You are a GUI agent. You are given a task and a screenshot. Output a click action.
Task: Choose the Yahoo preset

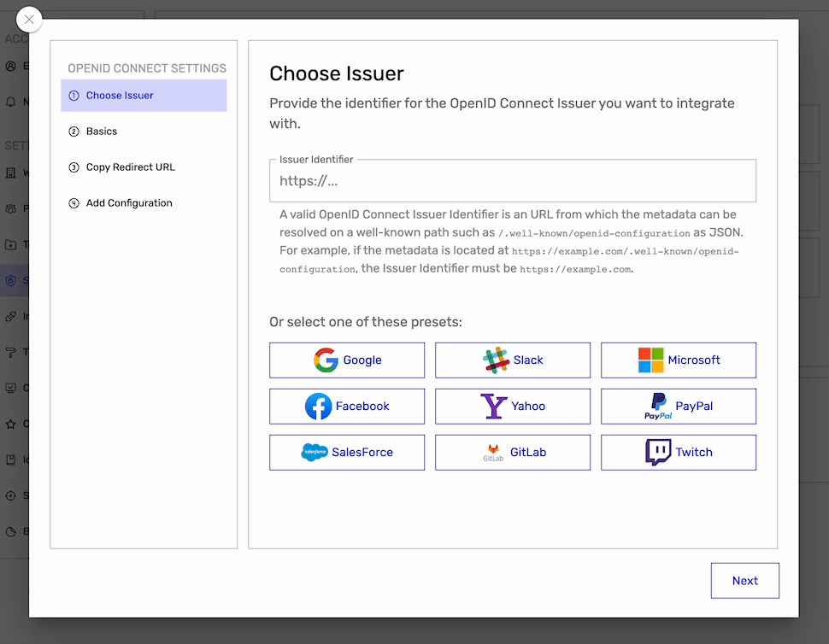(512, 407)
